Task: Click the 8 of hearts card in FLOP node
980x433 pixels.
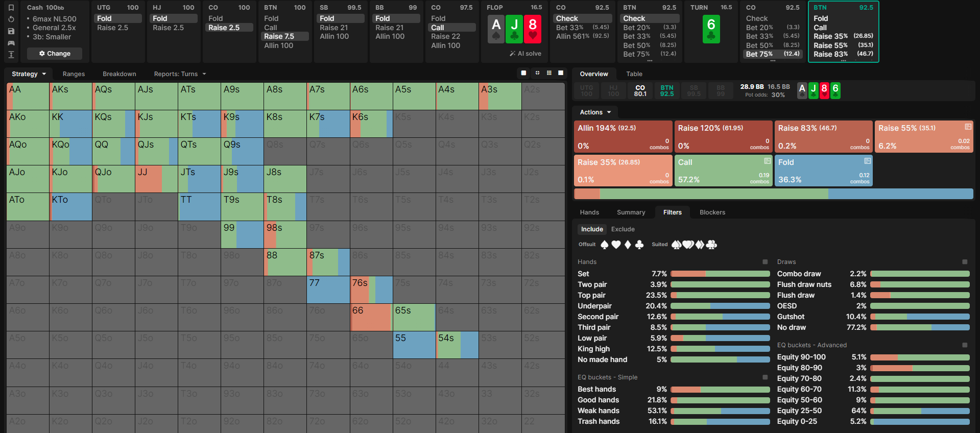Action: tap(533, 30)
